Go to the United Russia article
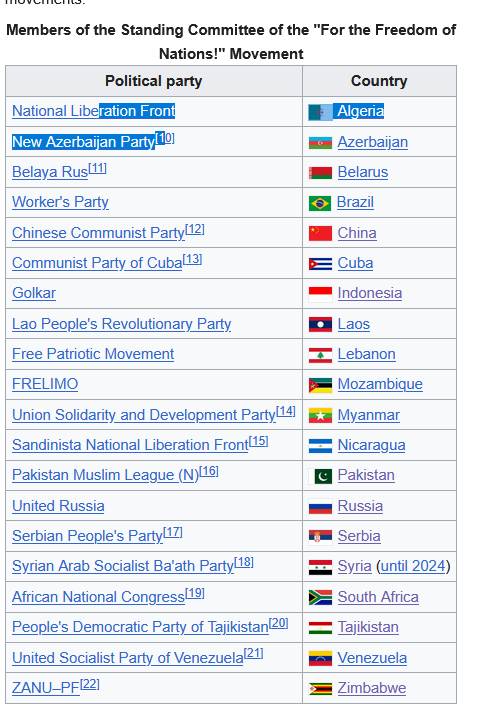Image resolution: width=494 pixels, height=711 pixels. pos(58,506)
